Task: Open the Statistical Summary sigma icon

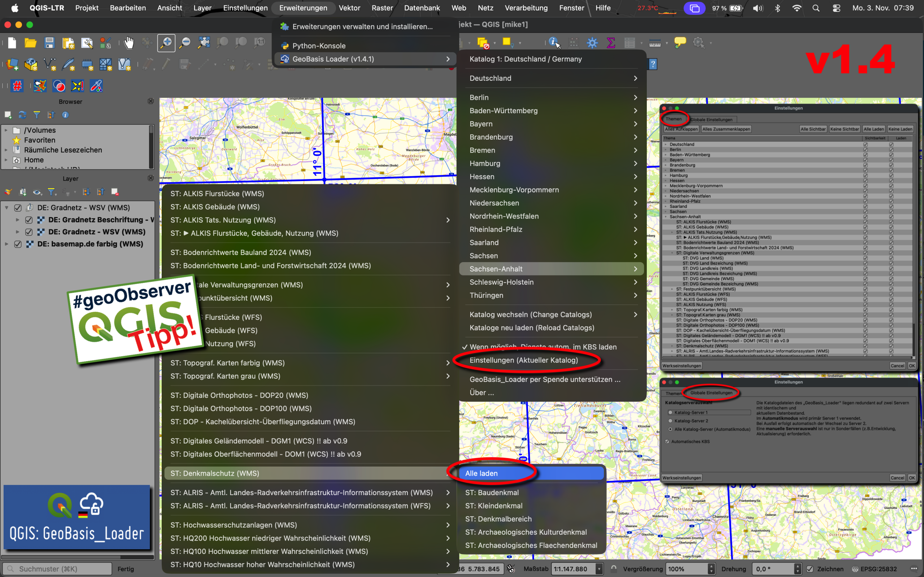Action: click(611, 43)
